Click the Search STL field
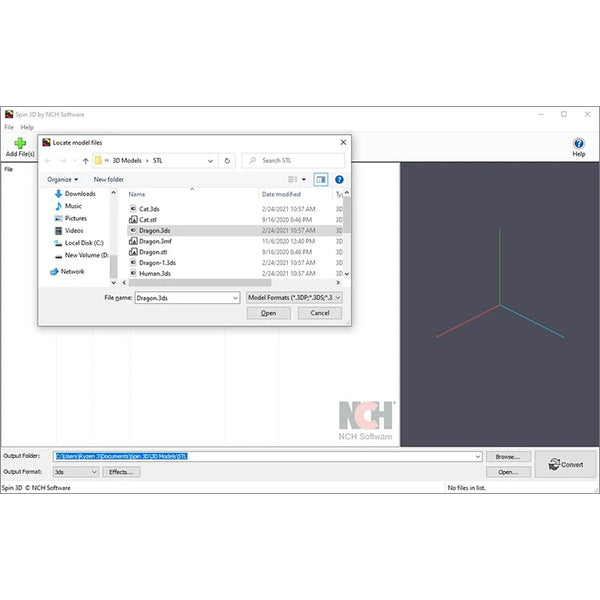The width and height of the screenshot is (600, 600). (293, 161)
